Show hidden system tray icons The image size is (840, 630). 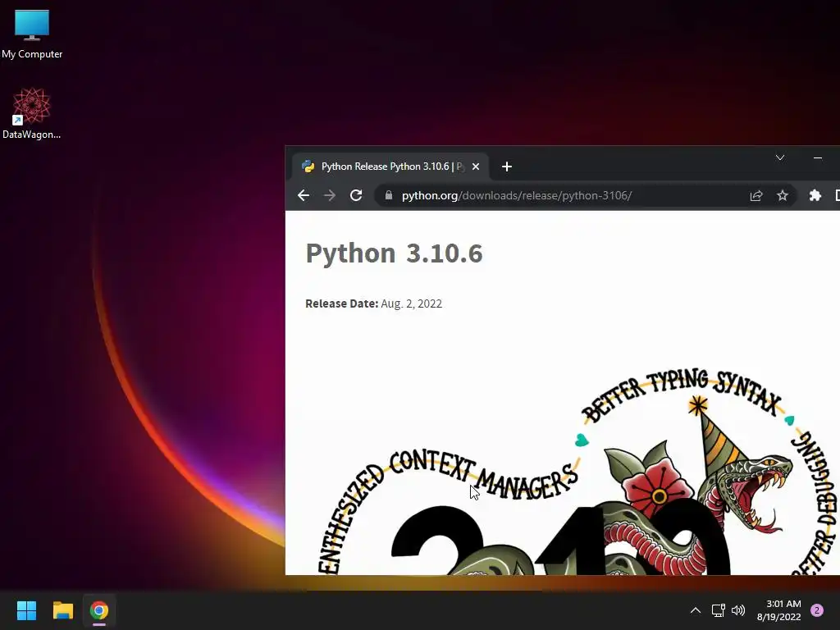pos(696,610)
